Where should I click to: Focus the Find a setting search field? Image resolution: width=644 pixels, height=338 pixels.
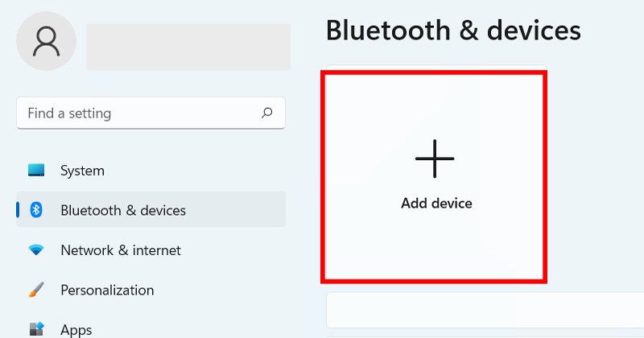[x=137, y=113]
